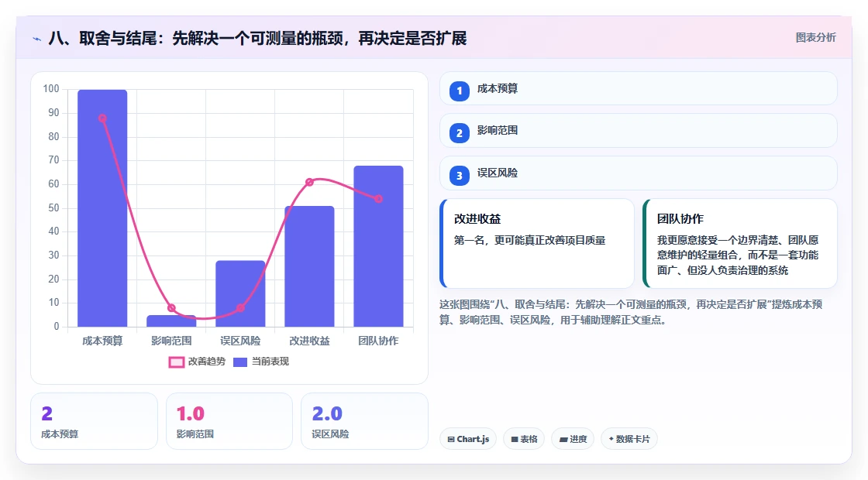Click the trend line point above 改进收益
The width and height of the screenshot is (868, 480).
coord(309,182)
